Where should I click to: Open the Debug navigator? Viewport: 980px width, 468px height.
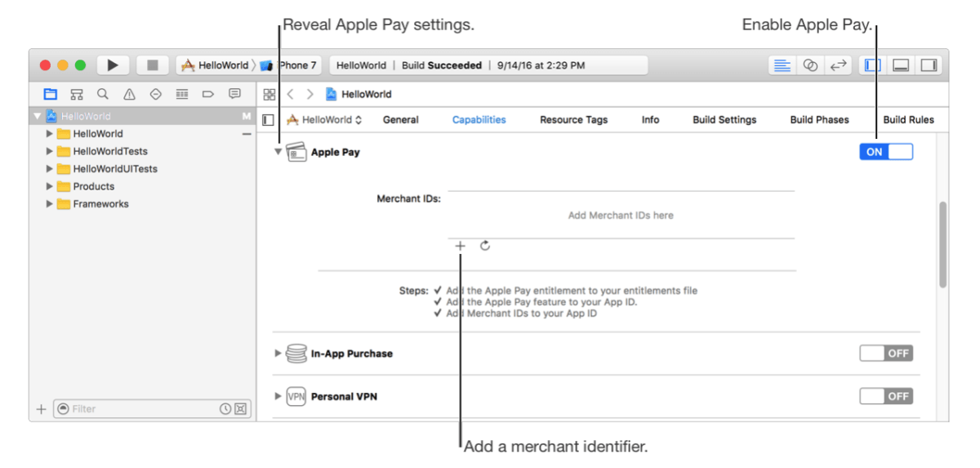click(x=182, y=94)
